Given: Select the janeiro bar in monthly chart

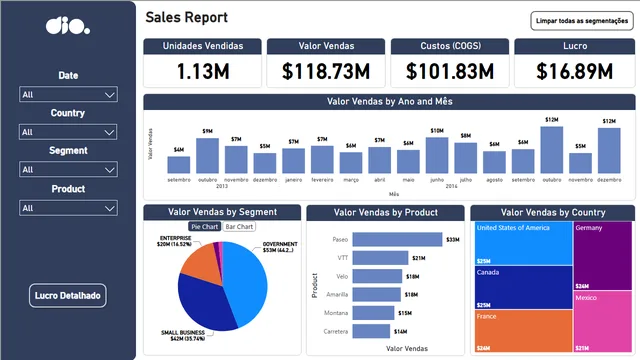Looking at the screenshot, I should pyautogui.click(x=293, y=161).
